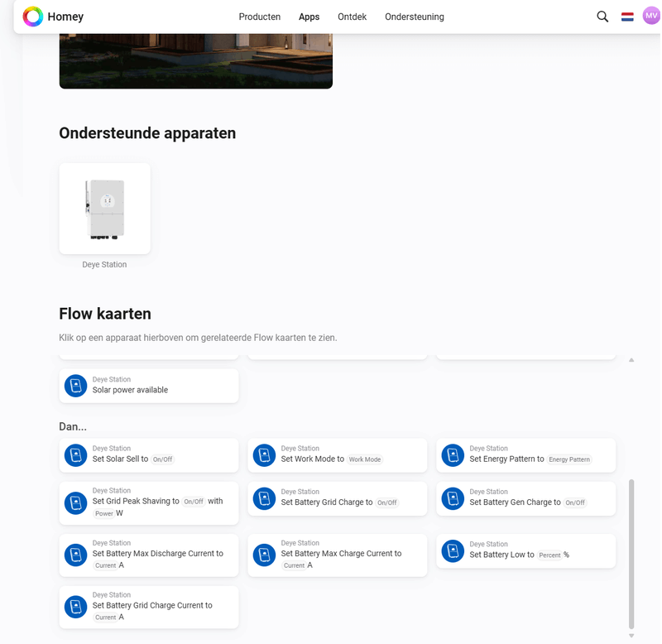Open the Ontdek menu

[353, 17]
